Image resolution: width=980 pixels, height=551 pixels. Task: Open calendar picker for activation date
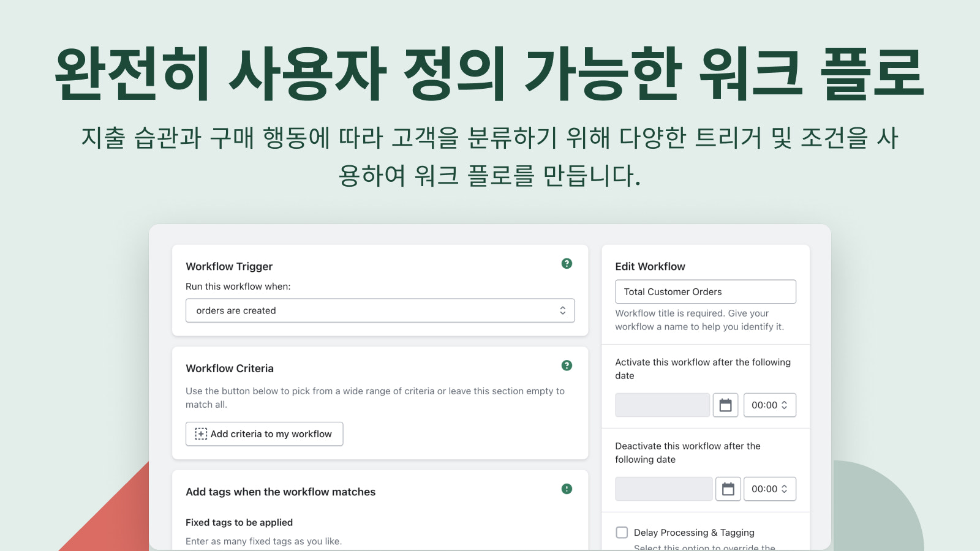(x=725, y=405)
